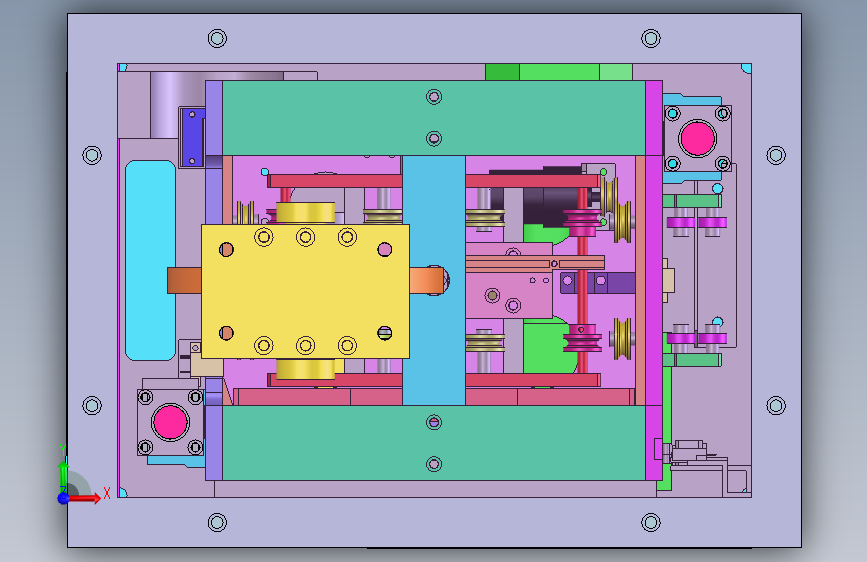This screenshot has width=867, height=562.
Task: Click the red "X" axis label
Action: pos(107,493)
